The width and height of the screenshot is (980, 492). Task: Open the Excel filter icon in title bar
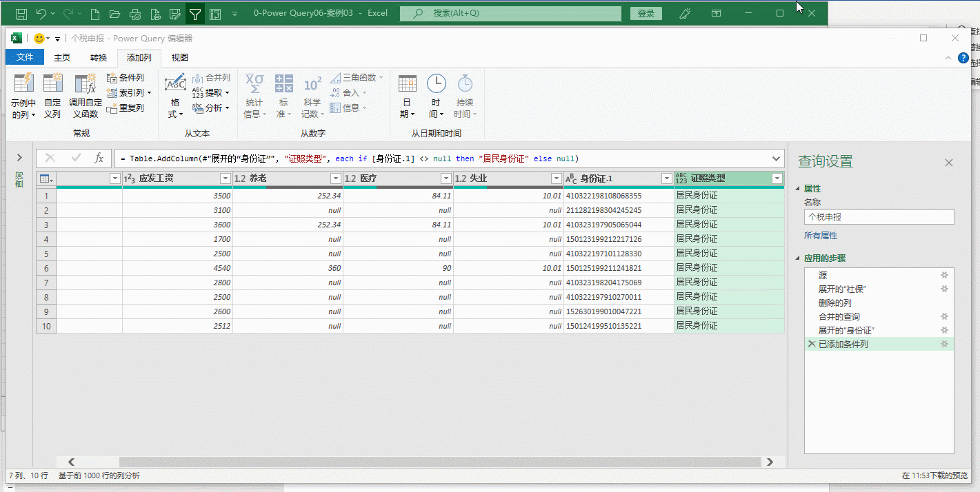click(195, 13)
